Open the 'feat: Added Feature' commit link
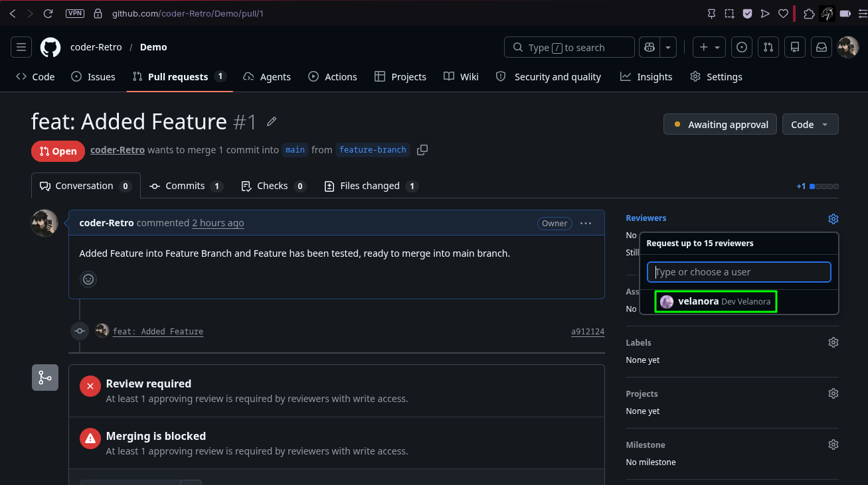This screenshot has width=868, height=485. coord(158,331)
